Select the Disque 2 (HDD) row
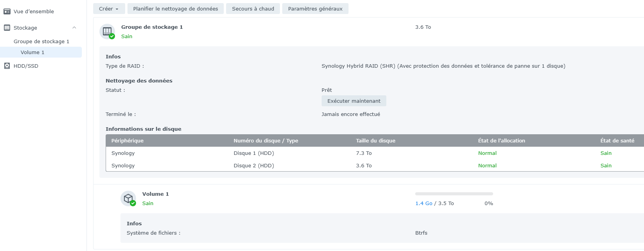644x251 pixels. click(x=254, y=165)
